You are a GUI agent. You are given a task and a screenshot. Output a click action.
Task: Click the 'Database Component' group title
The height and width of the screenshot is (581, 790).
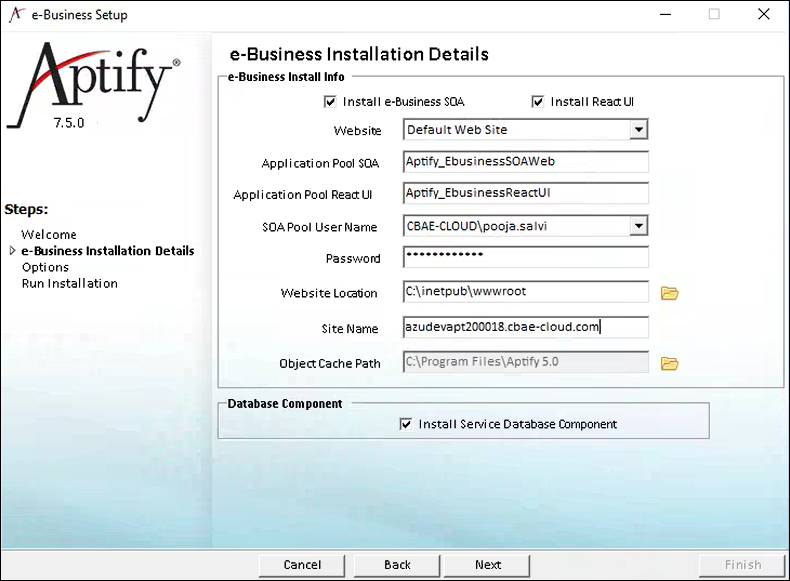coord(285,404)
